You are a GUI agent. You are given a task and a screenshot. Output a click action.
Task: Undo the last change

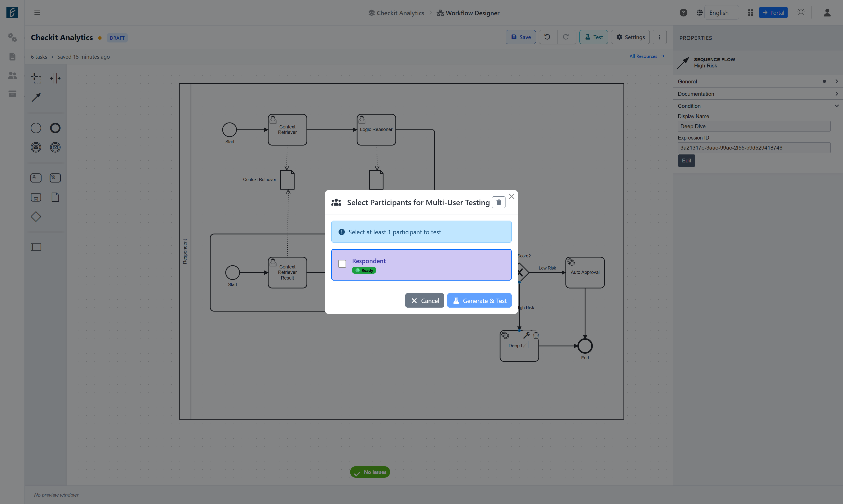pos(547,37)
